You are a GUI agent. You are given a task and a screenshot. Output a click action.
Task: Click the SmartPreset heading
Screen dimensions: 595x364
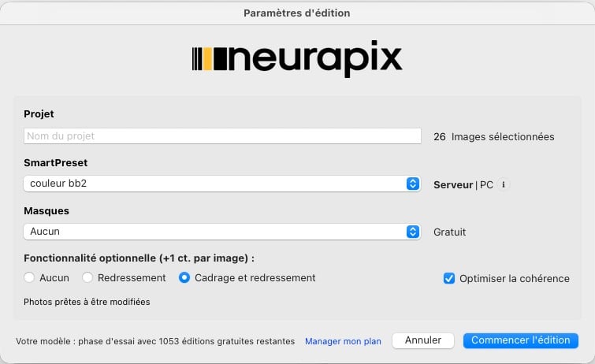pos(56,162)
